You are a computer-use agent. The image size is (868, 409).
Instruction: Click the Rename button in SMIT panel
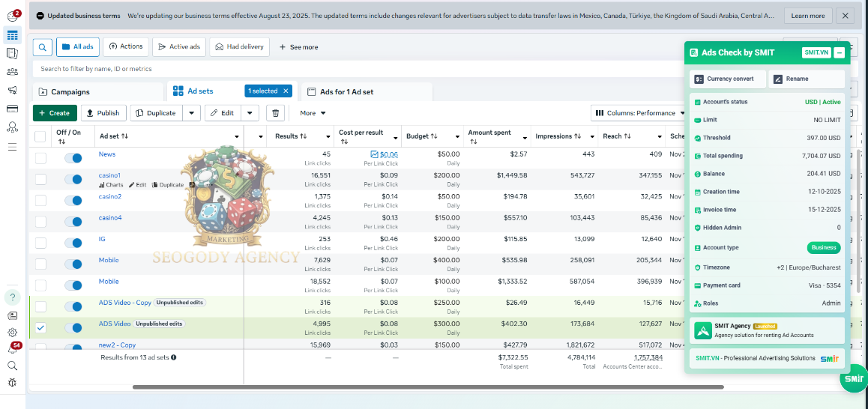click(x=807, y=79)
